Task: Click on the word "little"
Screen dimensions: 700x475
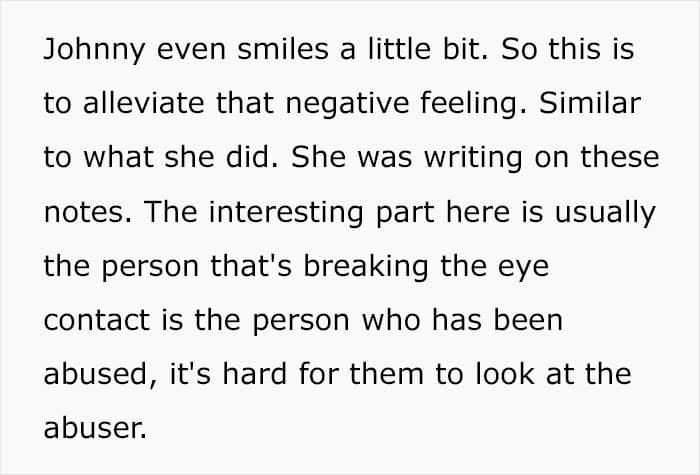Action: 399,48
